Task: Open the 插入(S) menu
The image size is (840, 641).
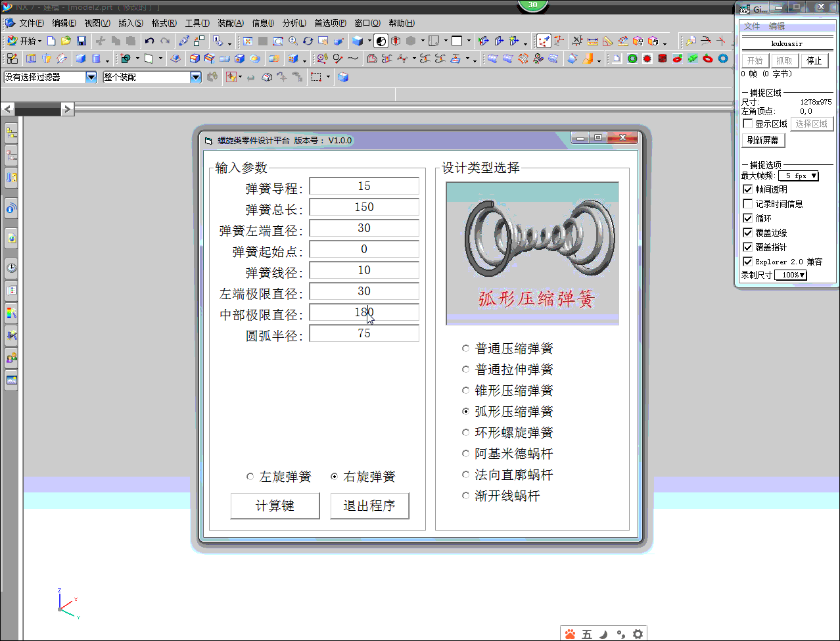Action: (130, 23)
